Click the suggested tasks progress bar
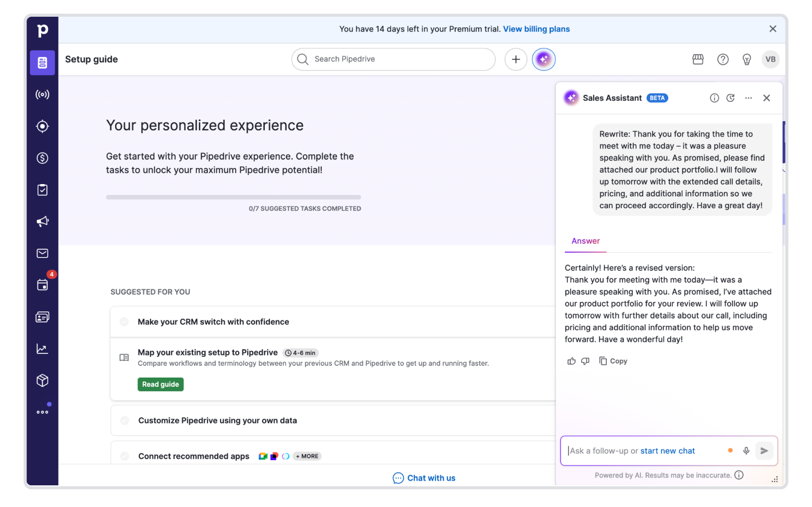Viewport: 812px width, 507px height. click(233, 197)
